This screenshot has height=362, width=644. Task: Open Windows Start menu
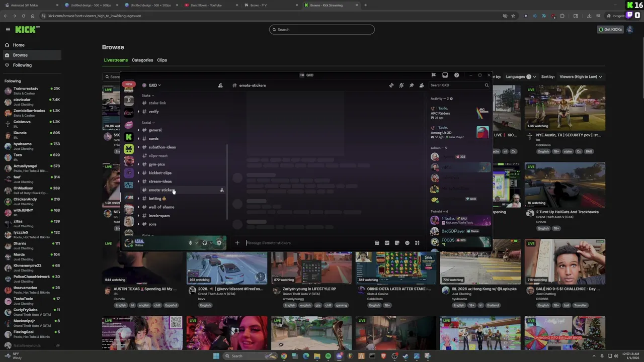pos(216,356)
